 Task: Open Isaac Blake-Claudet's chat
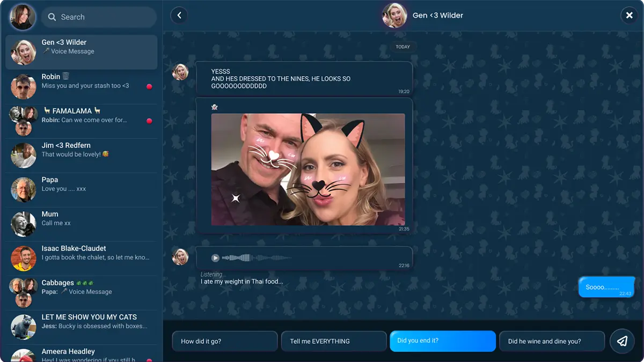point(82,258)
